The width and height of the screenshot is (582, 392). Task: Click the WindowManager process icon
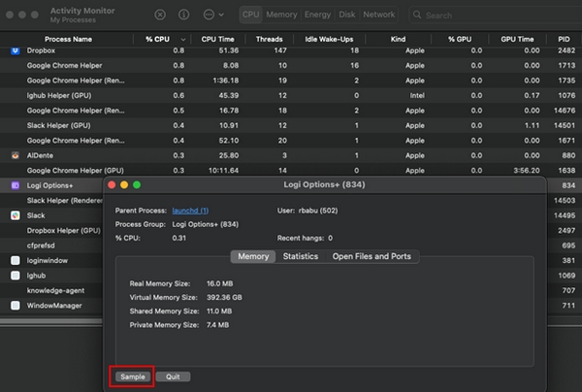tap(16, 306)
